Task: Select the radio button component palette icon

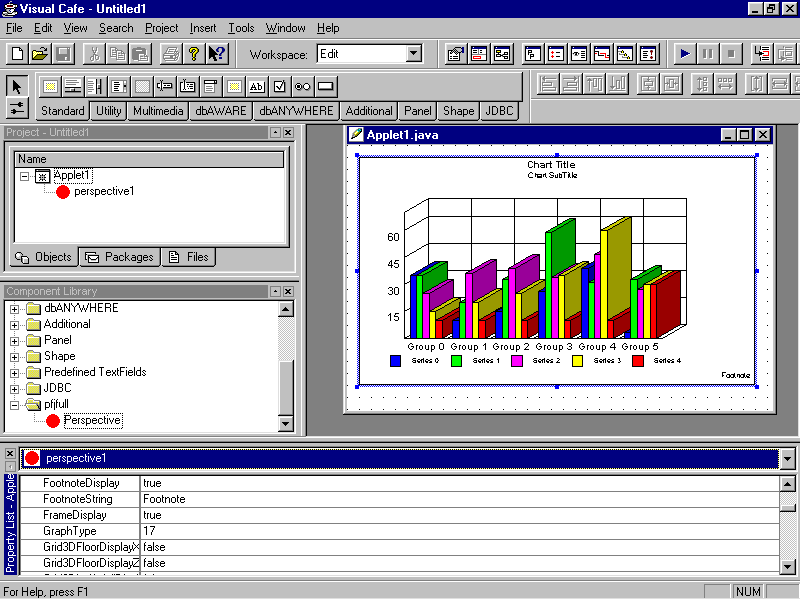Action: coord(302,86)
